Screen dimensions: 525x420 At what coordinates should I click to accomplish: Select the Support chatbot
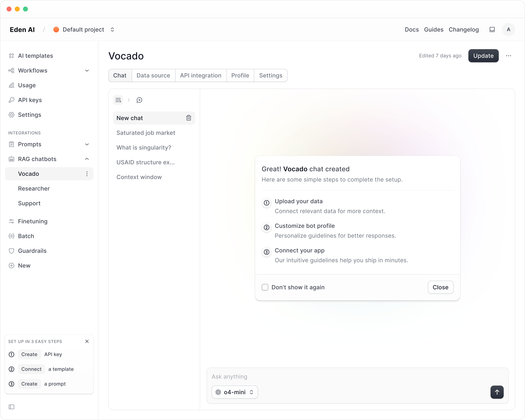pos(29,203)
